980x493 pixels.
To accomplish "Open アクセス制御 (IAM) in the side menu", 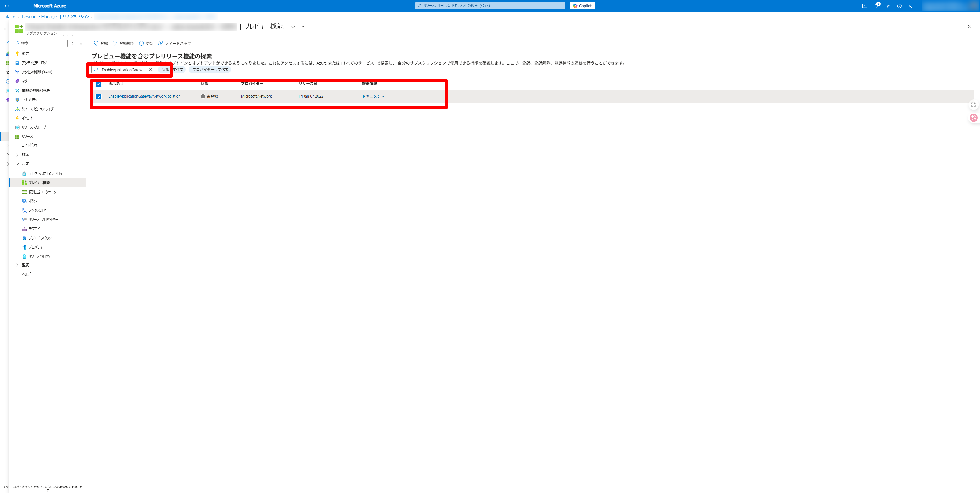I will coord(37,72).
